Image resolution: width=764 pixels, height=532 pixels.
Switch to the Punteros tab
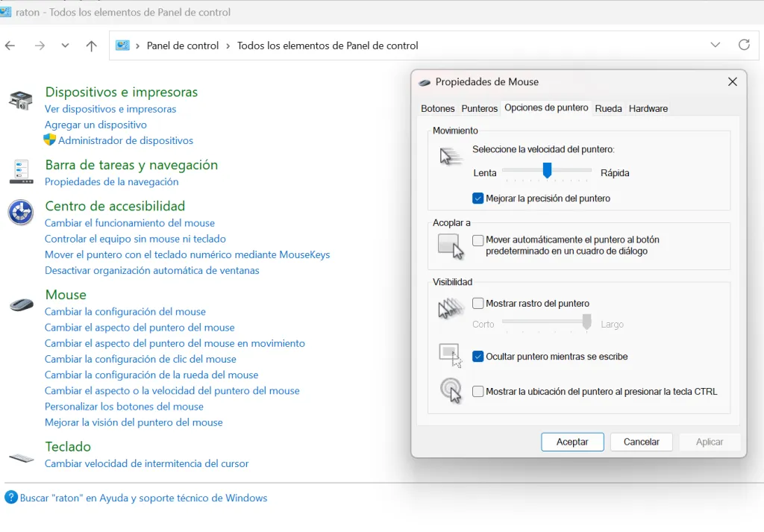click(480, 109)
